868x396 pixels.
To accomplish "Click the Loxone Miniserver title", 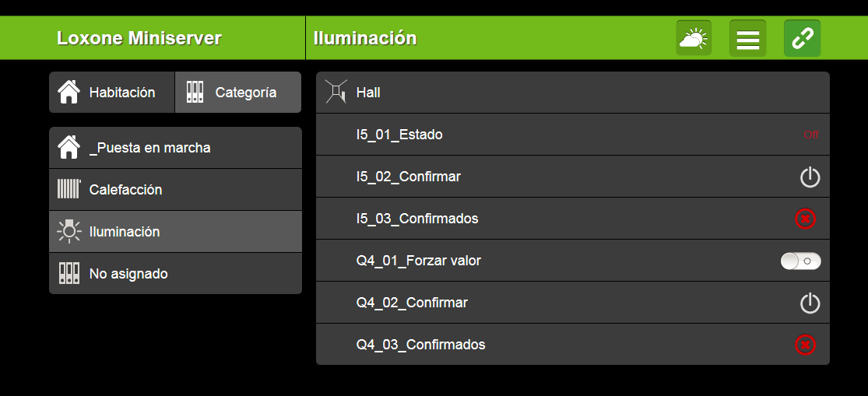I will pos(139,38).
